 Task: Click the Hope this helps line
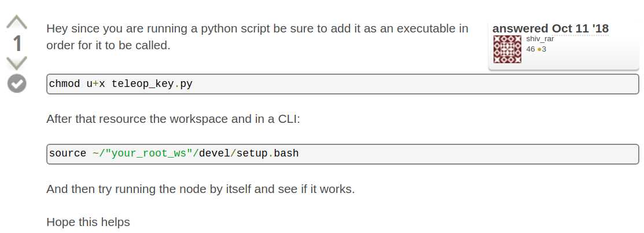(x=88, y=223)
